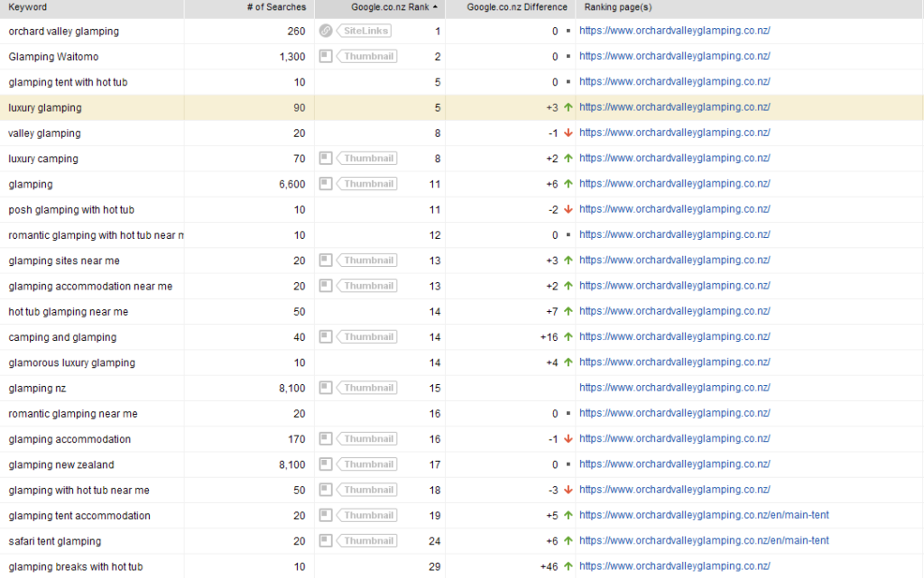Open the ranking URL for orchard valley glamping
The height and width of the screenshot is (578, 924).
674,31
